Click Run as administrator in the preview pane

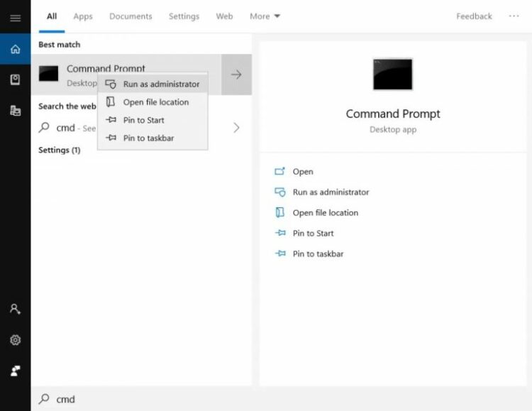(331, 192)
